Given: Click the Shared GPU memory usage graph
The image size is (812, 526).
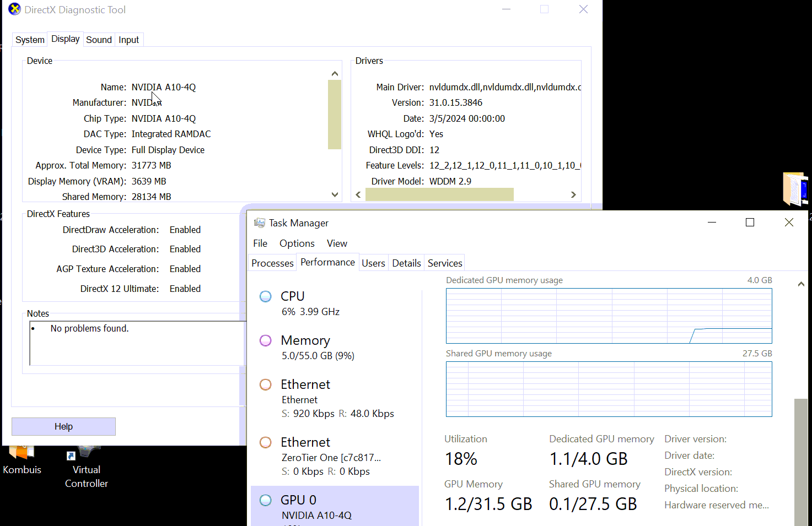Looking at the screenshot, I should [x=609, y=389].
